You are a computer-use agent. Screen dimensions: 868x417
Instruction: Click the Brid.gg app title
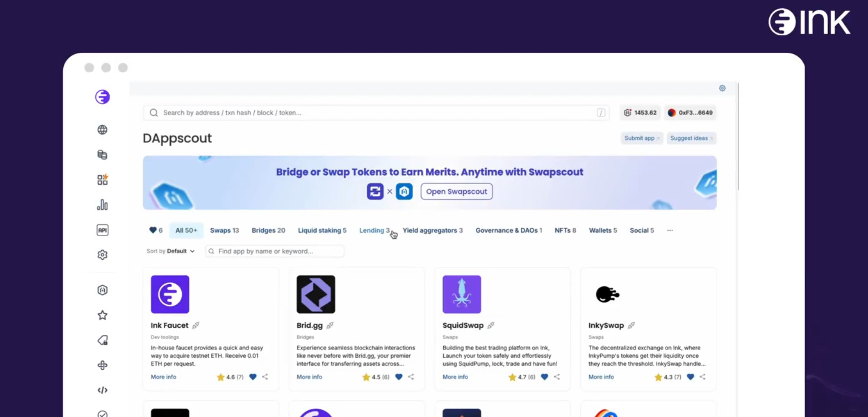coord(309,325)
